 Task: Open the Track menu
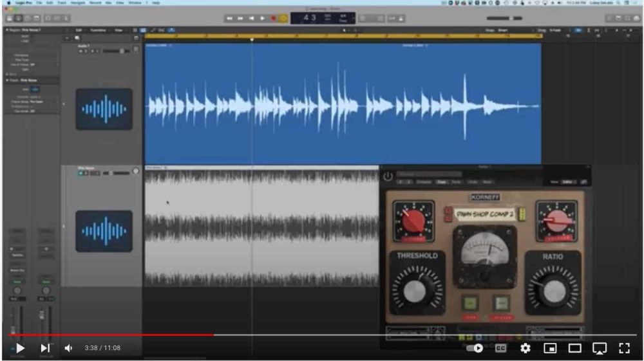coord(62,3)
